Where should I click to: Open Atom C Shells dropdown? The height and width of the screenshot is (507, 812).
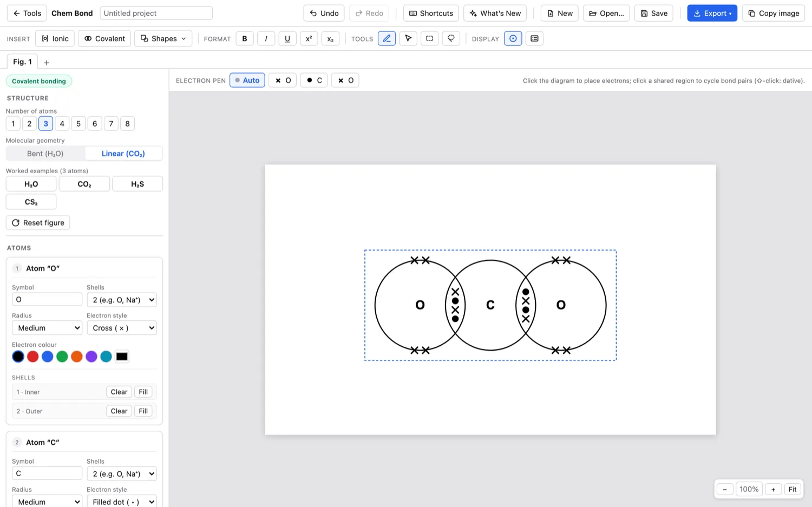point(122,473)
